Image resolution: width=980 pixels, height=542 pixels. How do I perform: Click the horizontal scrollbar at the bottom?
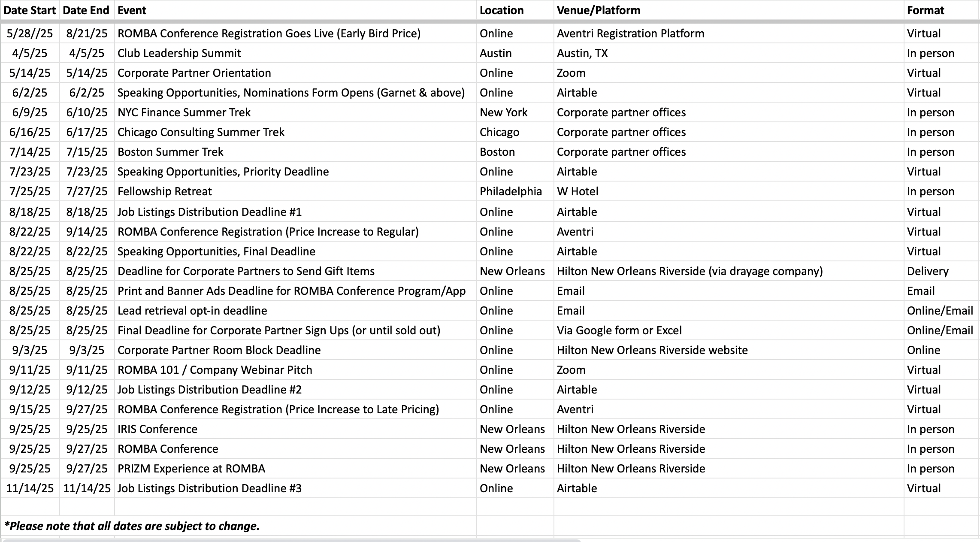point(291,540)
